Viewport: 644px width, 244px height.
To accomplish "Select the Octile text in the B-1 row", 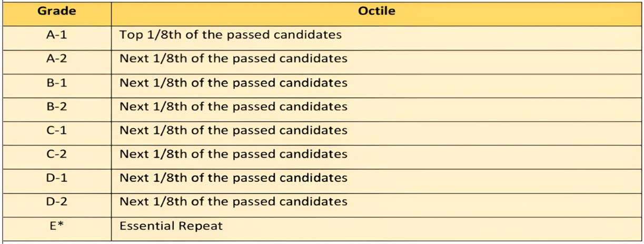I will coord(233,83).
